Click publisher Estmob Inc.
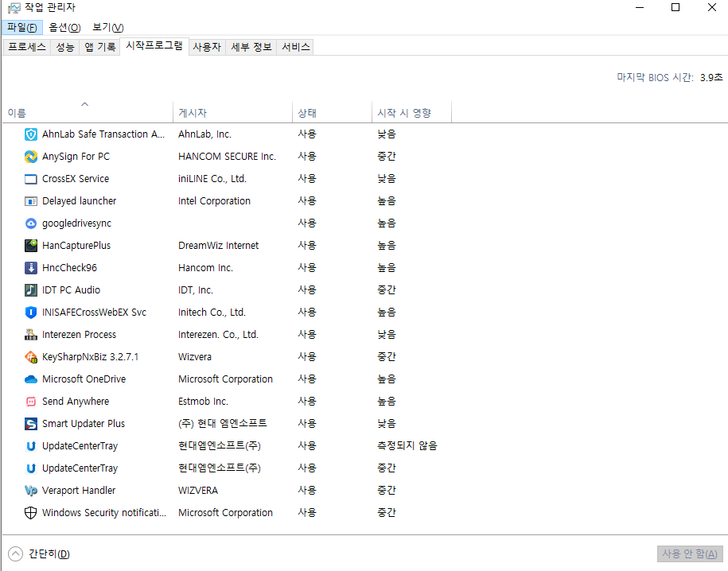 click(x=204, y=402)
